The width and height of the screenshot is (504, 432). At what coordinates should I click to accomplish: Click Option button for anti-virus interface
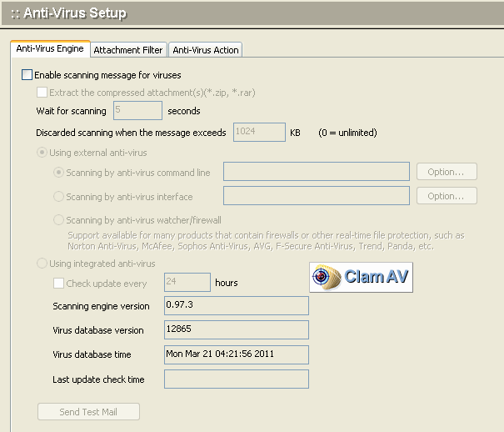pos(447,196)
